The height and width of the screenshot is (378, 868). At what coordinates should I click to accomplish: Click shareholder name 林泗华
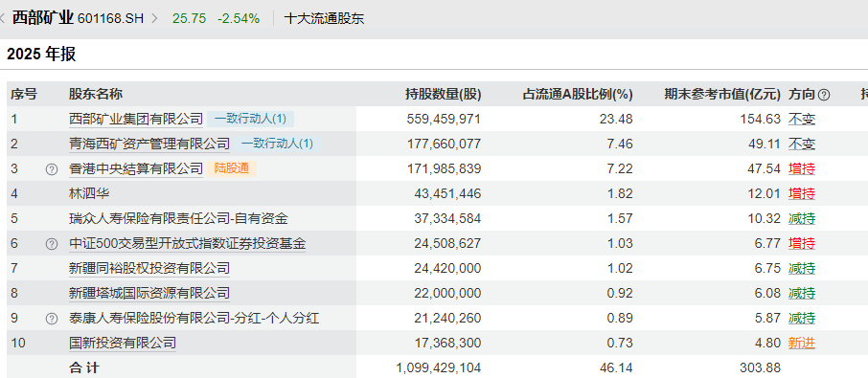(x=88, y=194)
